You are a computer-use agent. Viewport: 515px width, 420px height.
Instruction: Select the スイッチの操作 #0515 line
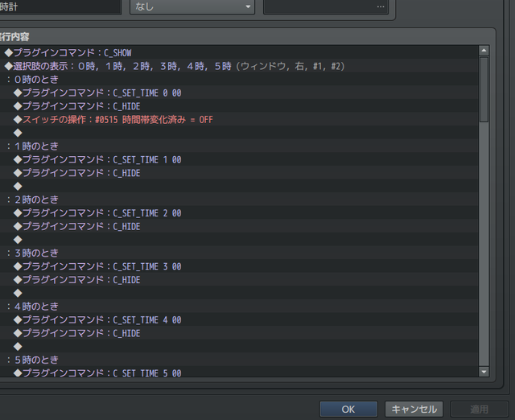click(239, 120)
